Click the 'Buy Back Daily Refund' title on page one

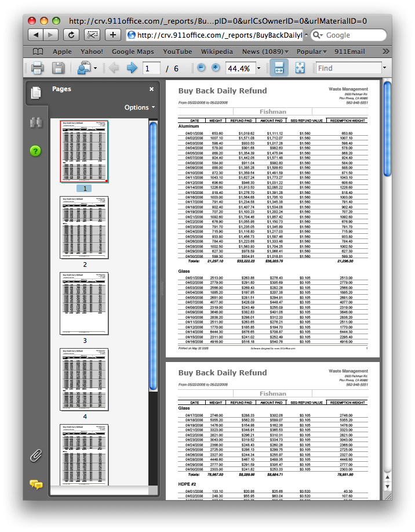(x=223, y=91)
